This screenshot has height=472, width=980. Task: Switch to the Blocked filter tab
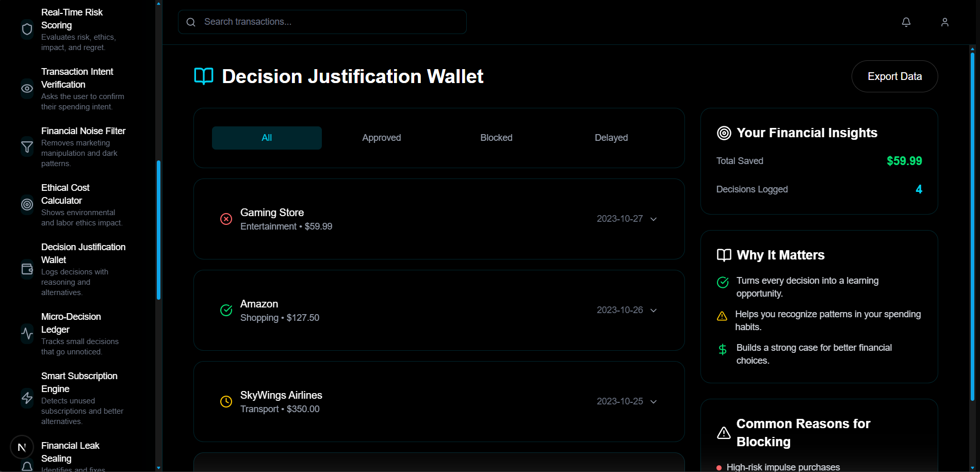point(497,138)
